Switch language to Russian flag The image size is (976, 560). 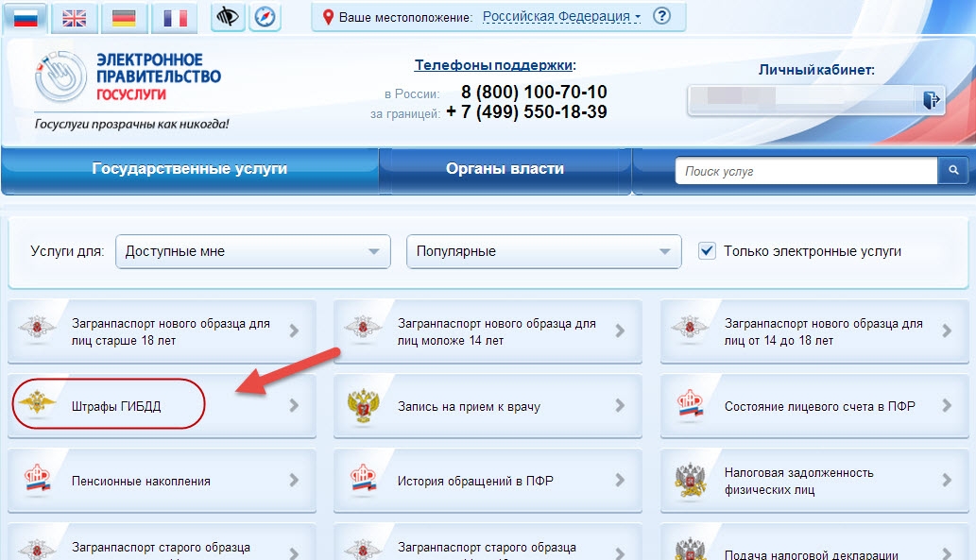(x=26, y=18)
